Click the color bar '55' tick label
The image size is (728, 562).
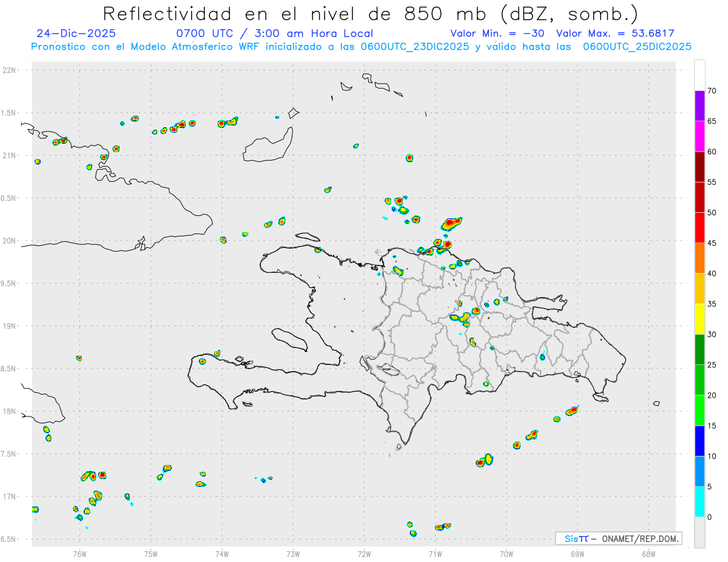[x=712, y=182]
